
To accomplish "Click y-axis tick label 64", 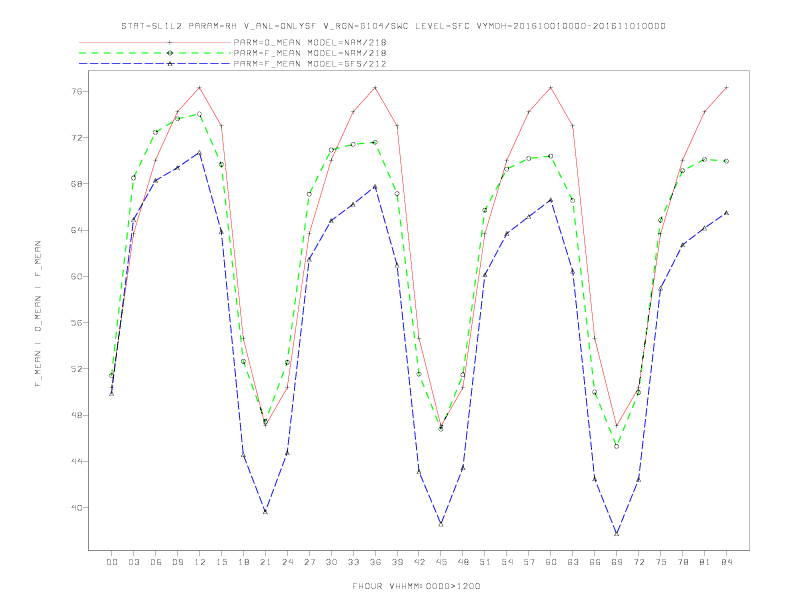I will (77, 230).
